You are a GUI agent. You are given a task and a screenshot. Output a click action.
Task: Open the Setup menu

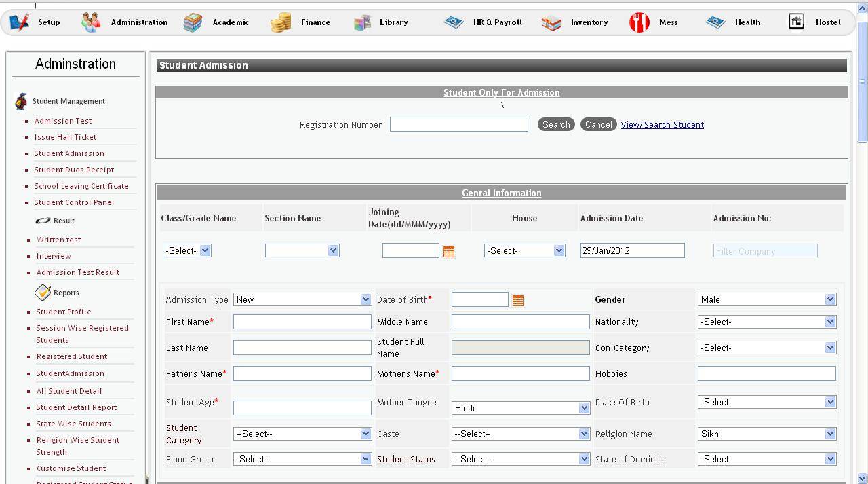[x=49, y=22]
